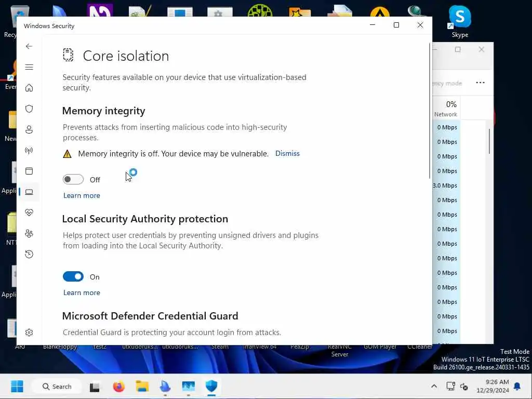Go back with the back arrow
The image size is (532, 399).
tap(29, 46)
